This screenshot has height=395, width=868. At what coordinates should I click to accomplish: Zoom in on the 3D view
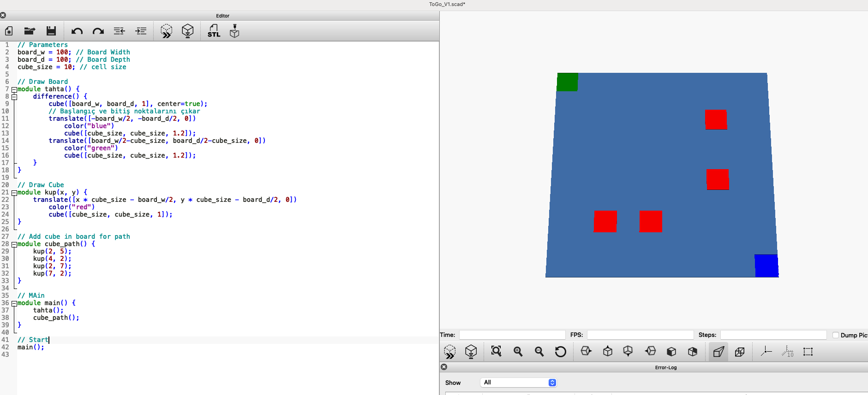[518, 352]
